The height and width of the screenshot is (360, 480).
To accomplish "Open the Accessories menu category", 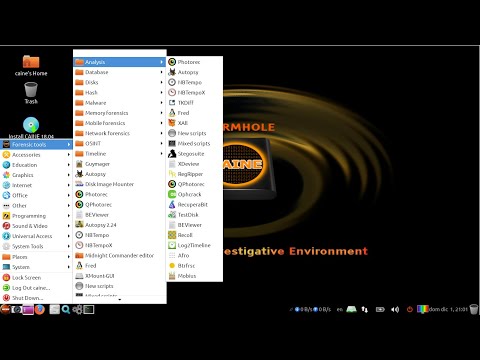I will tap(36, 155).
